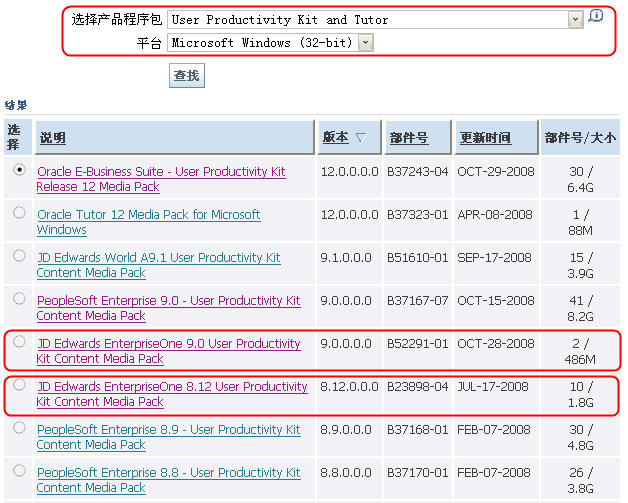Click part number cell B37323-01
Screen dimensions: 628x503
pos(417,215)
